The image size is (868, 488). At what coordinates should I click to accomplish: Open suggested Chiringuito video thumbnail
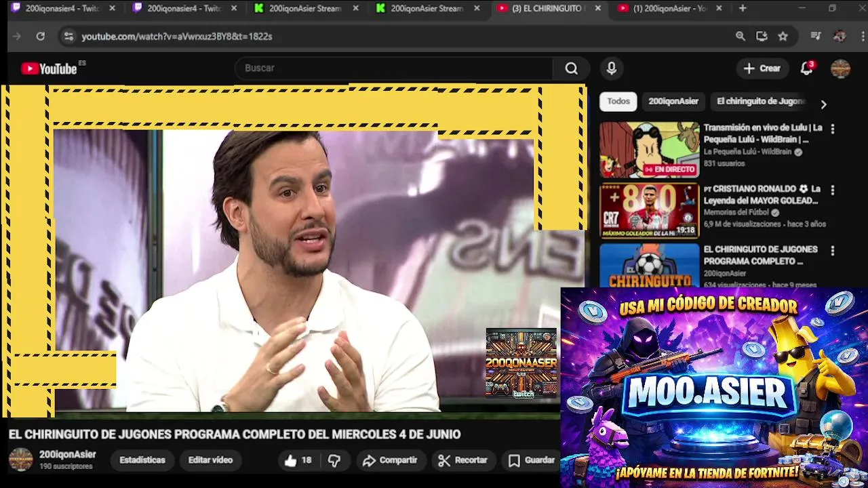tap(649, 266)
